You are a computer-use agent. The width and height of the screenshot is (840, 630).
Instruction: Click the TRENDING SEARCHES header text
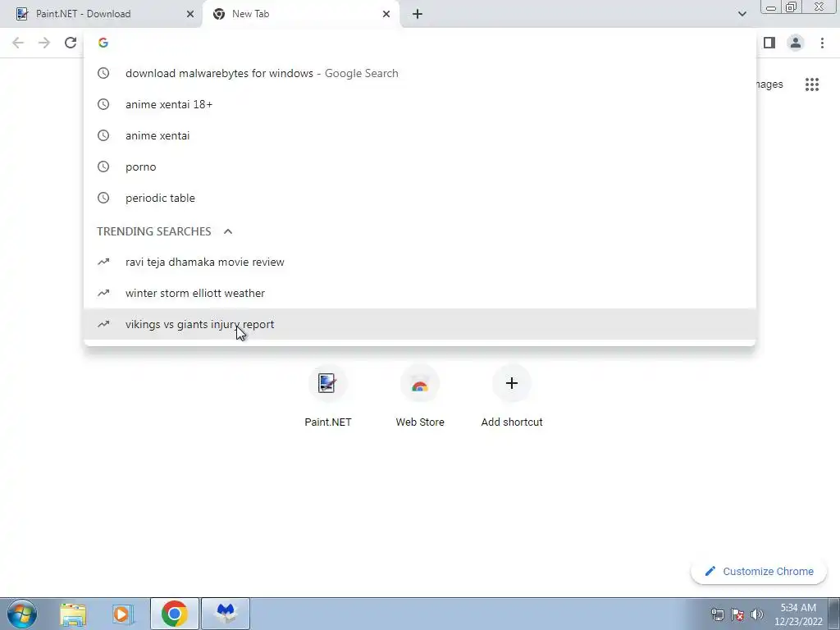click(x=153, y=231)
